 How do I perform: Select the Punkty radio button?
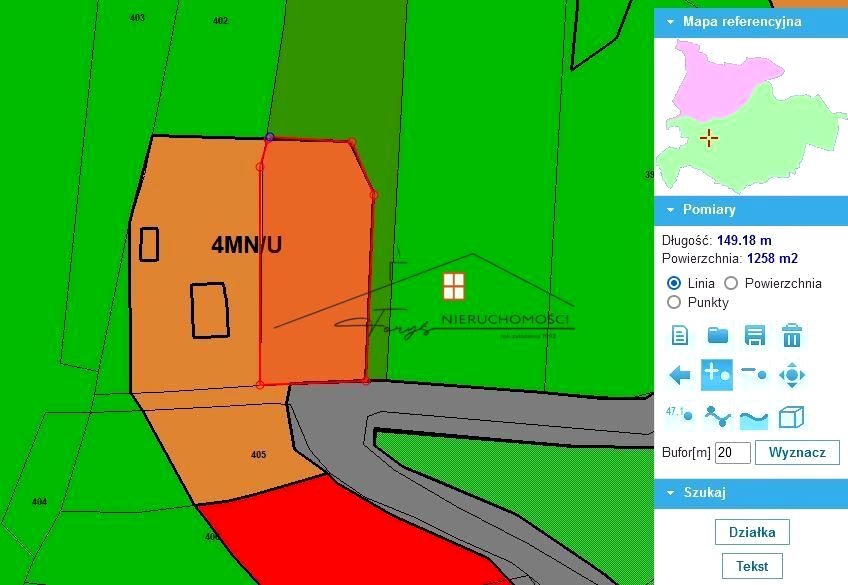(x=674, y=302)
